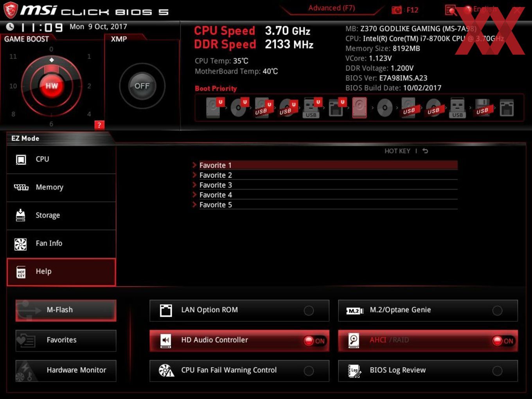Open the CPU section in EZ Mode
532x399 pixels.
point(61,160)
